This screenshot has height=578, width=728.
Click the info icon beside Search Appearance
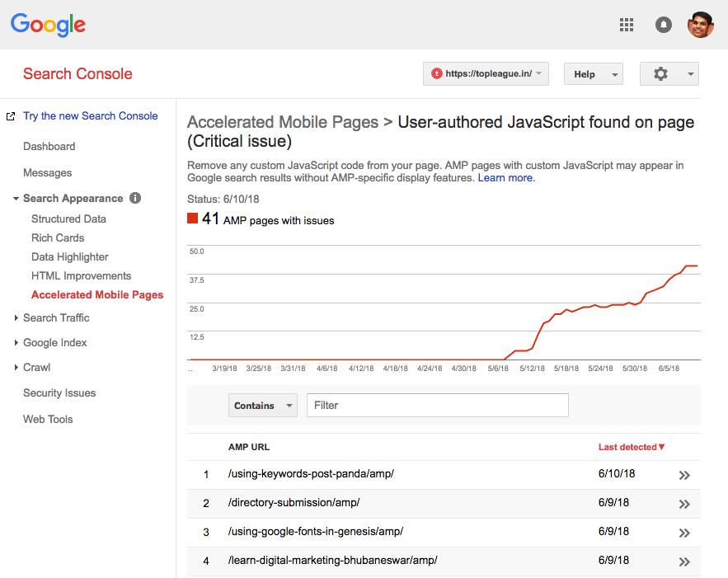(134, 198)
